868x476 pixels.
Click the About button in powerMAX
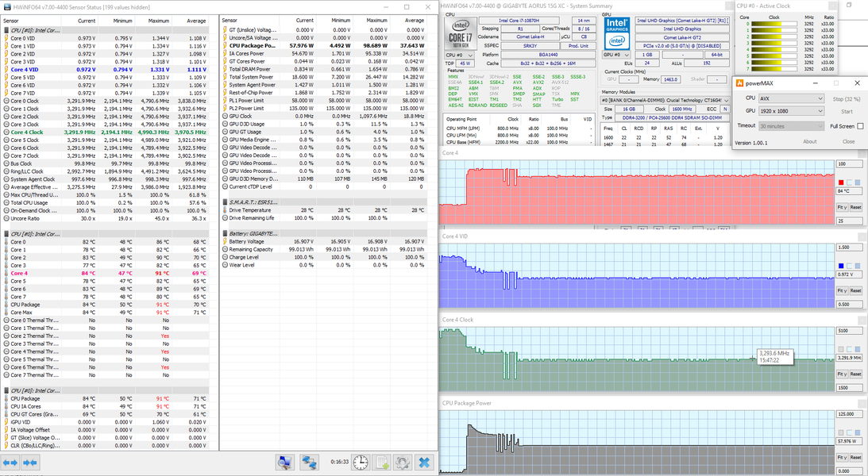point(809,142)
